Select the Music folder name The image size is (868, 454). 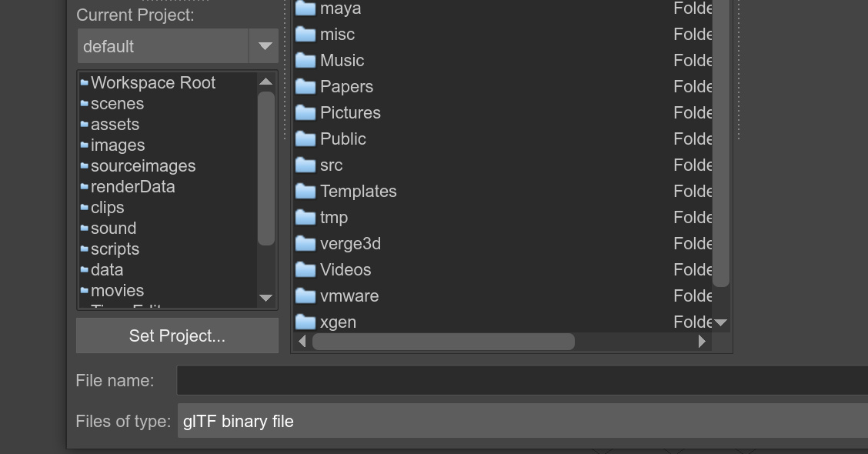(342, 60)
